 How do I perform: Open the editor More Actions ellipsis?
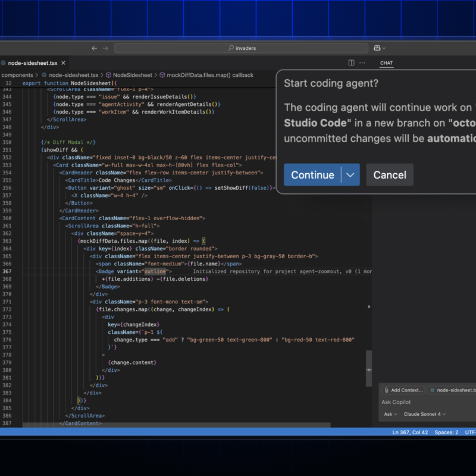(x=362, y=62)
